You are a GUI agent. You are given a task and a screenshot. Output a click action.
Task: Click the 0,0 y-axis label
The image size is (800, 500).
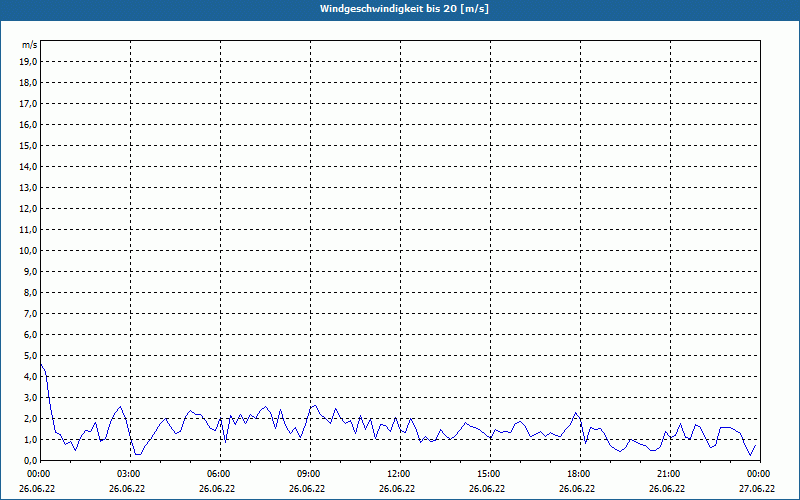click(x=30, y=461)
